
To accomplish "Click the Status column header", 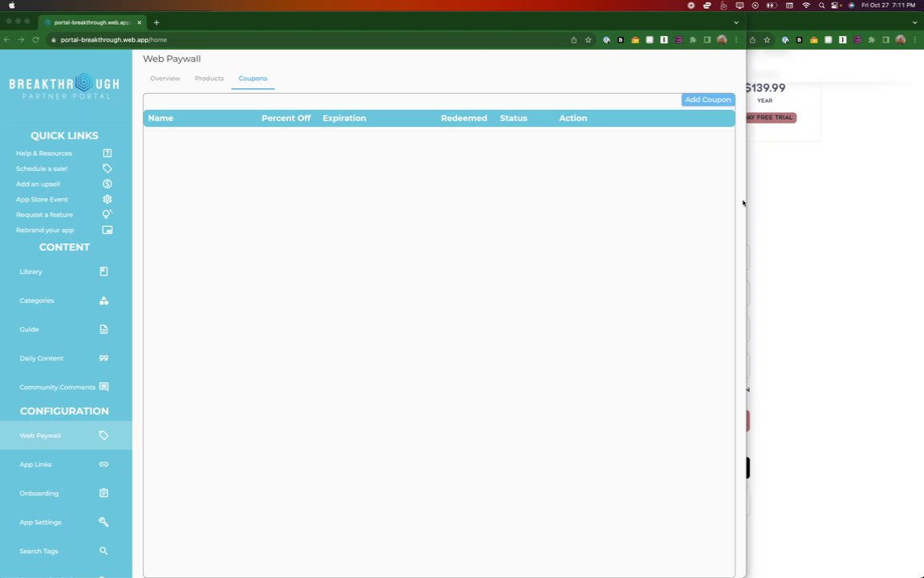I will [513, 118].
